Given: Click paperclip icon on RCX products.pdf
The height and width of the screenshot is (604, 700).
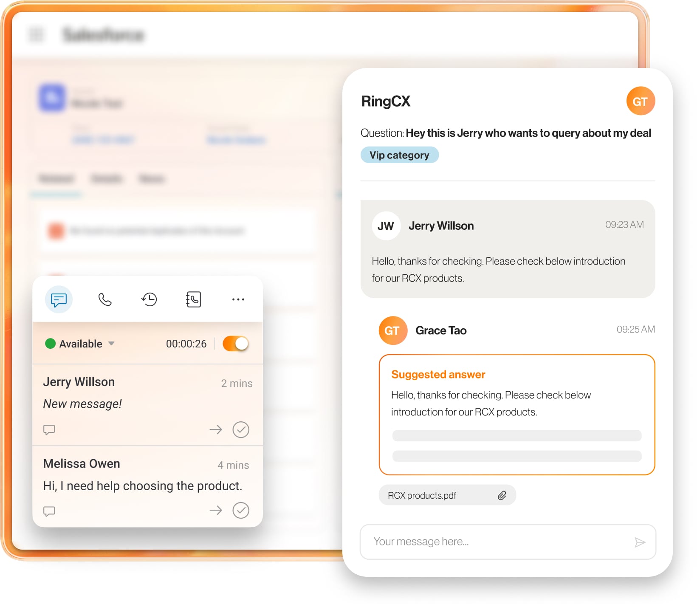Looking at the screenshot, I should click(x=502, y=495).
